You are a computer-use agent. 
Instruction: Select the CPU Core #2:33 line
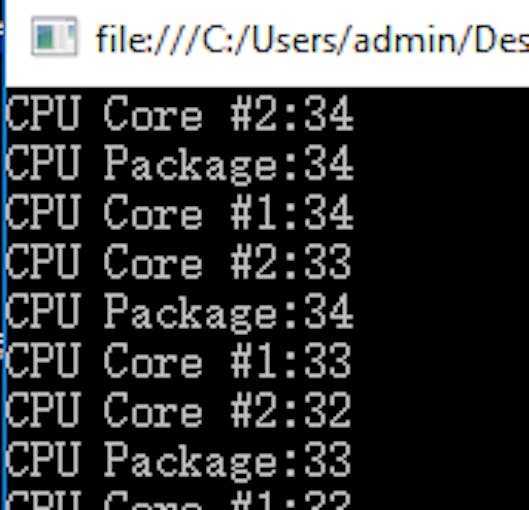click(x=179, y=262)
